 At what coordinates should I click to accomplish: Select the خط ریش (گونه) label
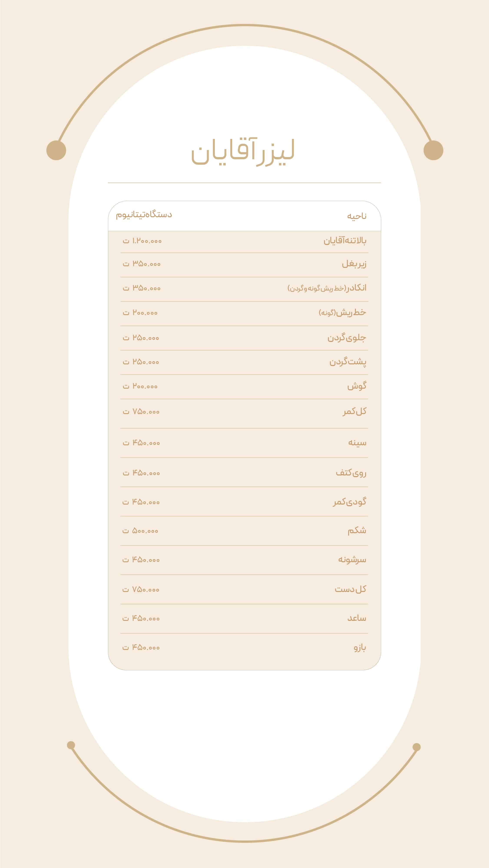(x=342, y=313)
